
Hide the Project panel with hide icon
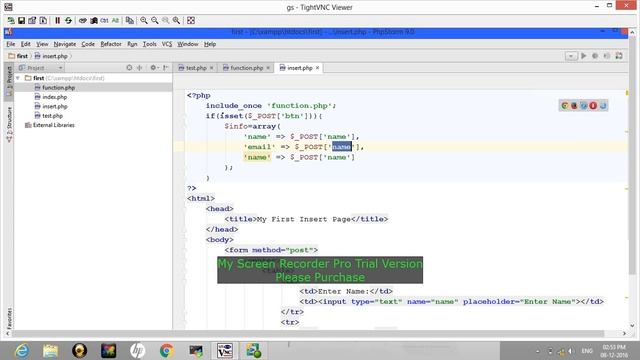pos(165,68)
